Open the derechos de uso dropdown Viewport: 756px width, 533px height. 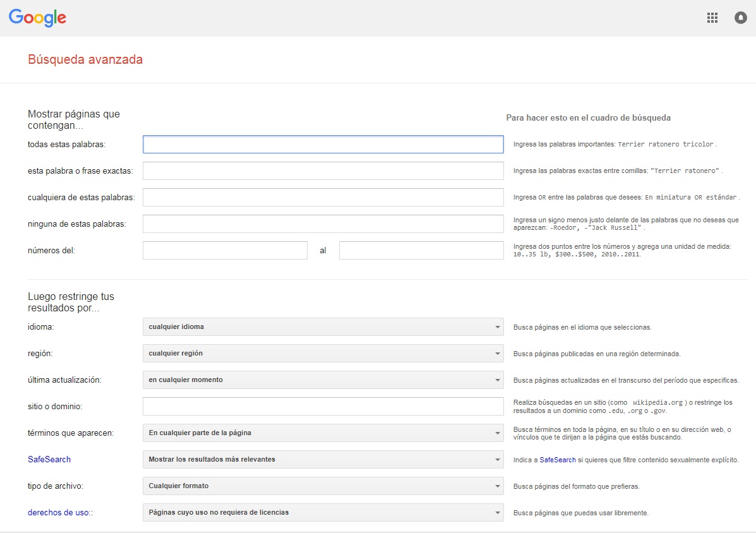click(x=323, y=513)
